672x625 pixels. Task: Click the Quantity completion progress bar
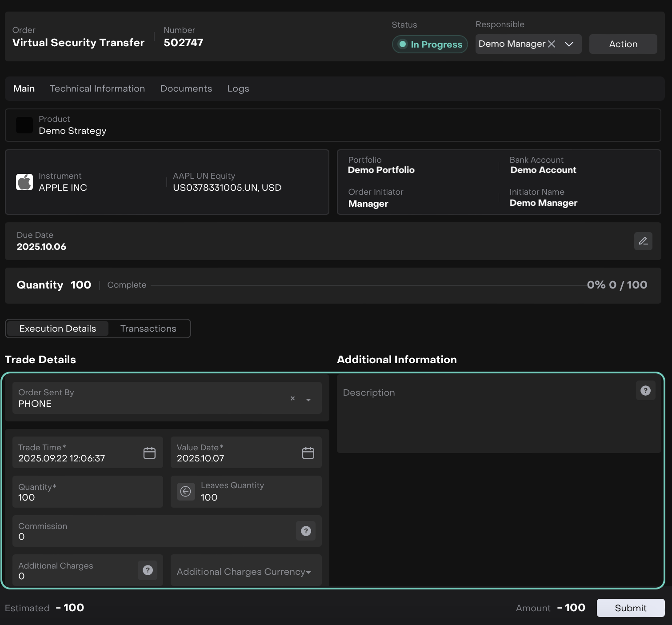pyautogui.click(x=368, y=285)
